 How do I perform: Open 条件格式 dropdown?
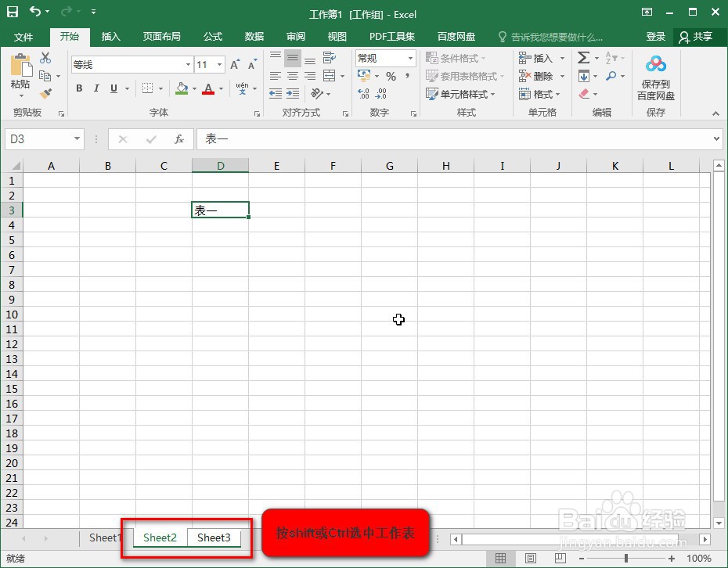(456, 58)
